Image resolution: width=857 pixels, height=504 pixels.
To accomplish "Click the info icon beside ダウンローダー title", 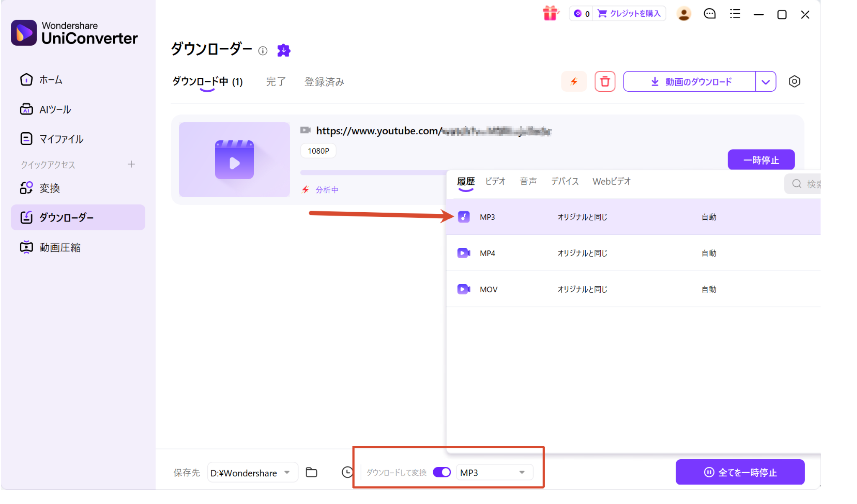I will 263,51.
